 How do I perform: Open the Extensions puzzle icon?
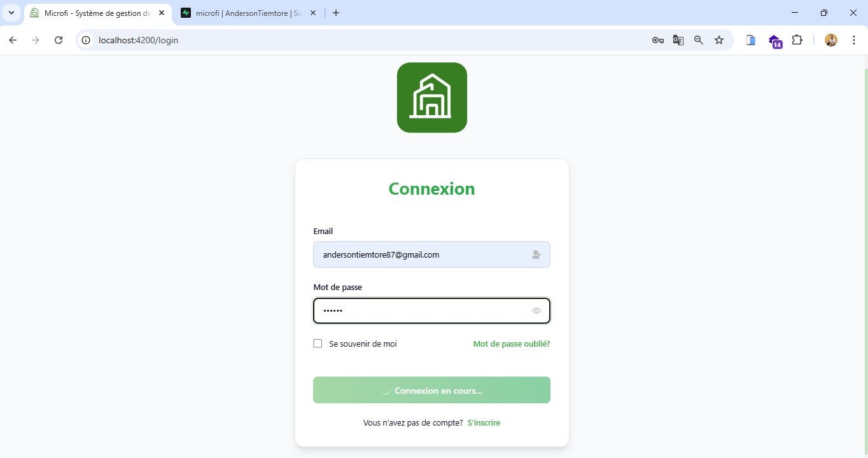pos(797,39)
